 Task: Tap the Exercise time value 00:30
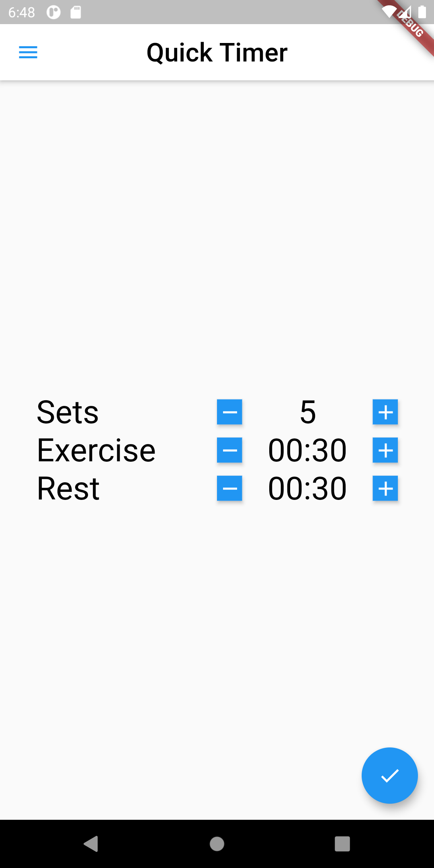point(308,450)
